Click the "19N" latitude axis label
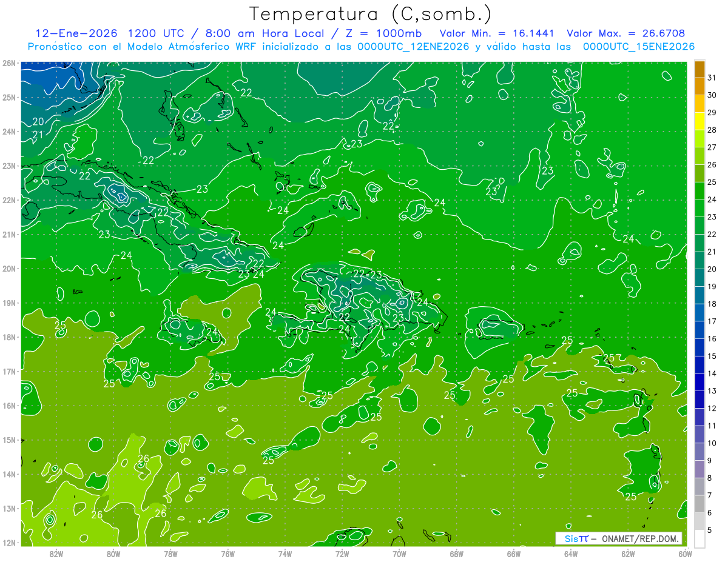Viewport: 728px width, 562px height. point(9,303)
